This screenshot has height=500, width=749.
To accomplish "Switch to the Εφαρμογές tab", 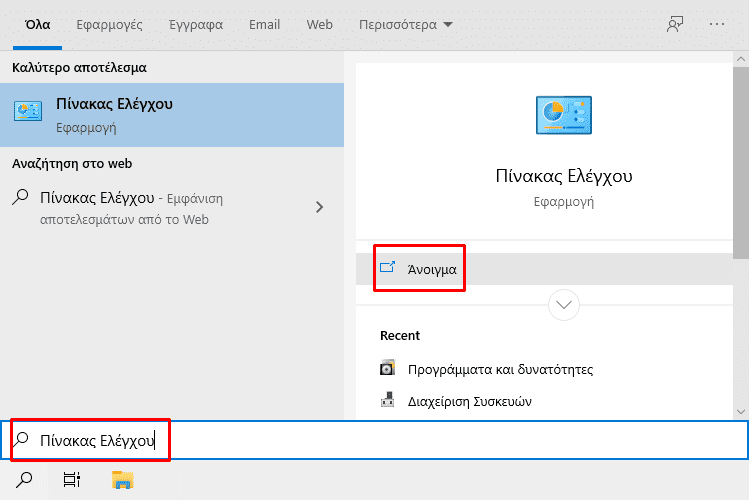I will coord(109,25).
